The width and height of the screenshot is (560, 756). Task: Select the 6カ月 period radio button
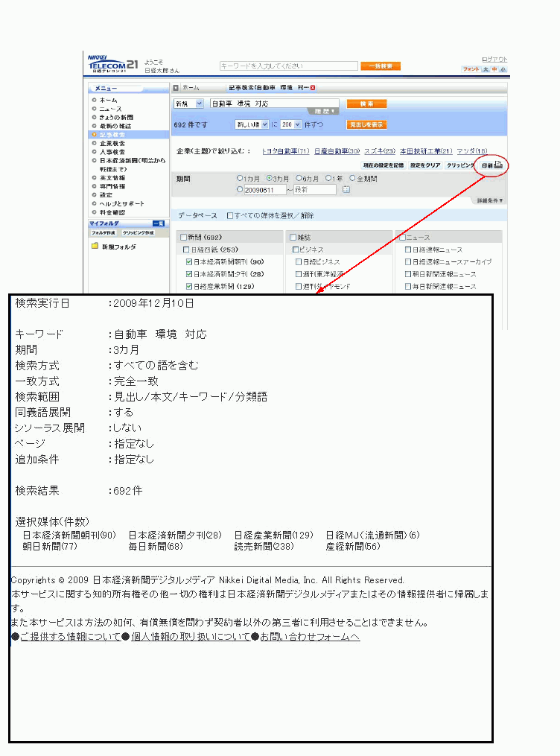(x=299, y=179)
